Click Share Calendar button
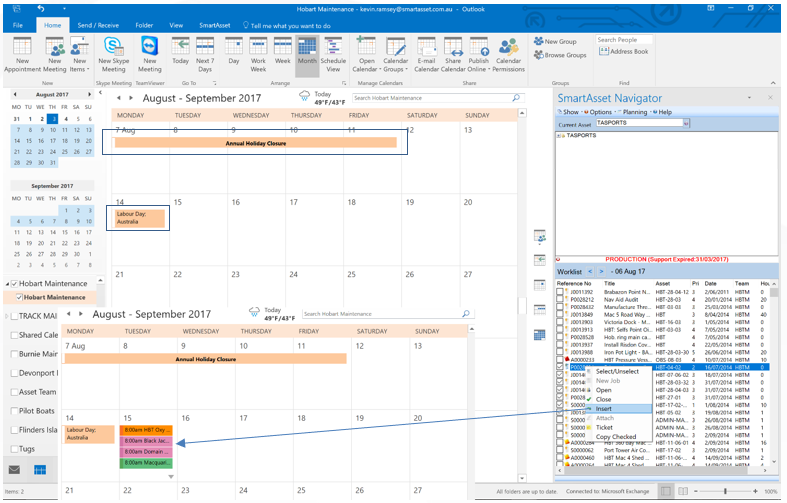Screen dimensions: 787x503 (453, 55)
